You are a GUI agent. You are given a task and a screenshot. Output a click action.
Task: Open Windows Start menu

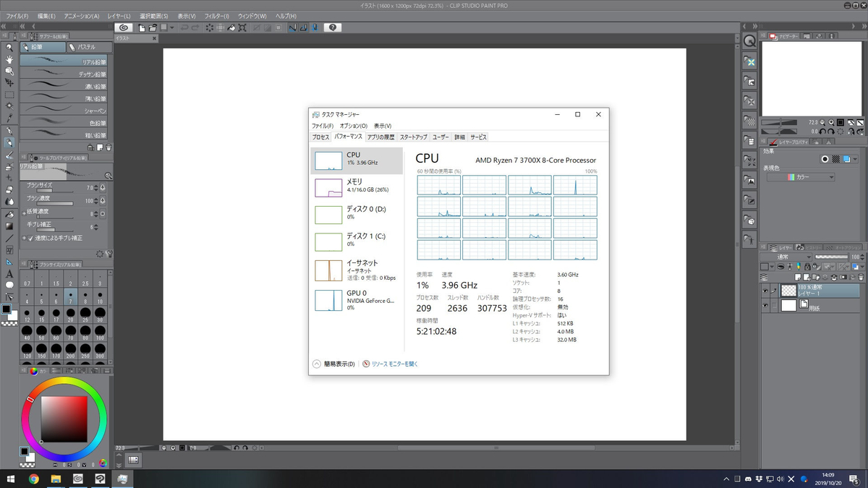tap(11, 479)
